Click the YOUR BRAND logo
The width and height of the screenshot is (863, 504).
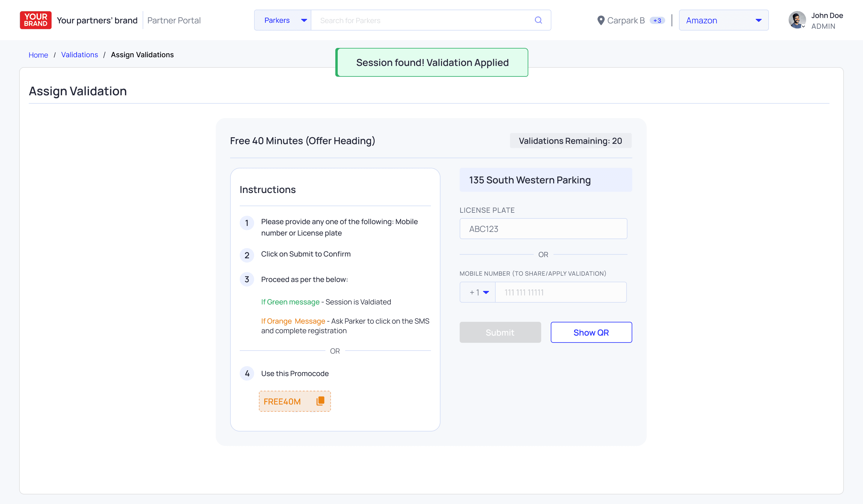(x=36, y=20)
